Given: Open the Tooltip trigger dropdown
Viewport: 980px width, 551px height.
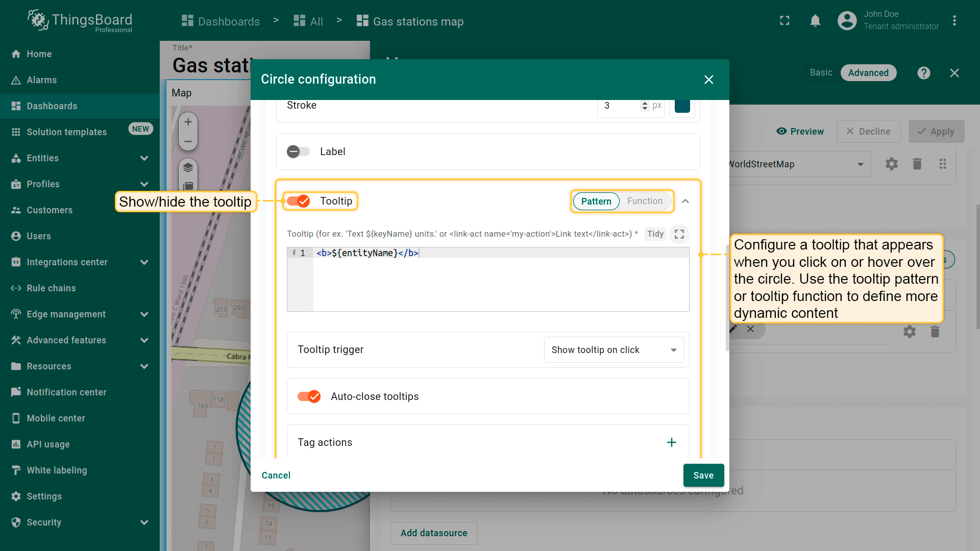Looking at the screenshot, I should [614, 350].
